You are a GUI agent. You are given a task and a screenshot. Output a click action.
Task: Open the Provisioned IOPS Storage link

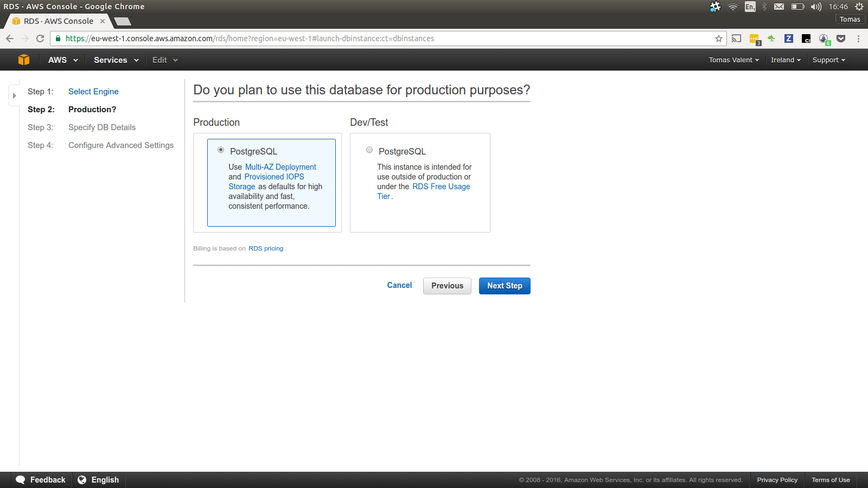tap(274, 177)
